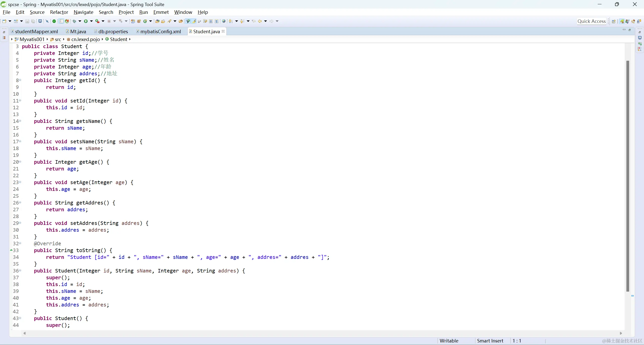
Task: Click cn.lexed.pojo in the breadcrumb
Action: pyautogui.click(x=86, y=39)
